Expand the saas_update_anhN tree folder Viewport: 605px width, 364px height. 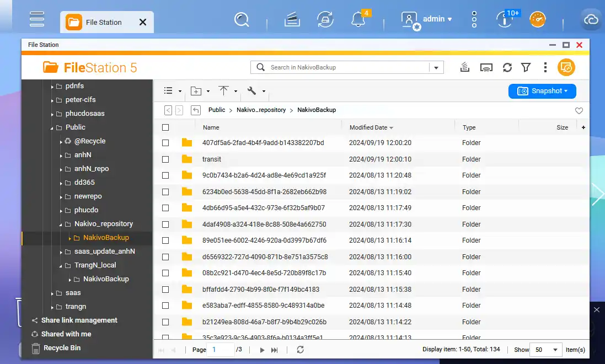(61, 252)
